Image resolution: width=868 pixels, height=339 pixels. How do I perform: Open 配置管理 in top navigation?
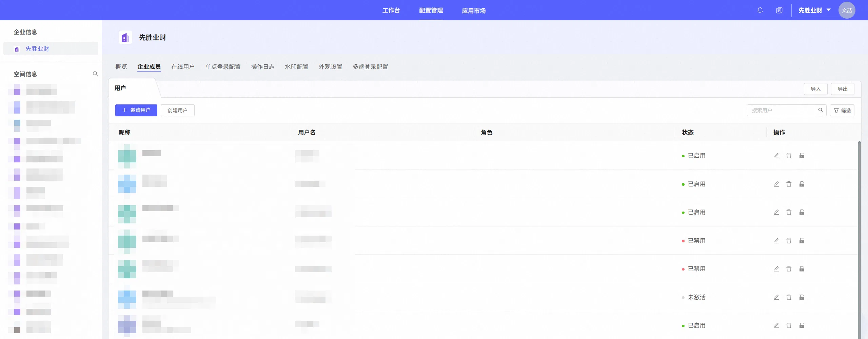click(431, 11)
